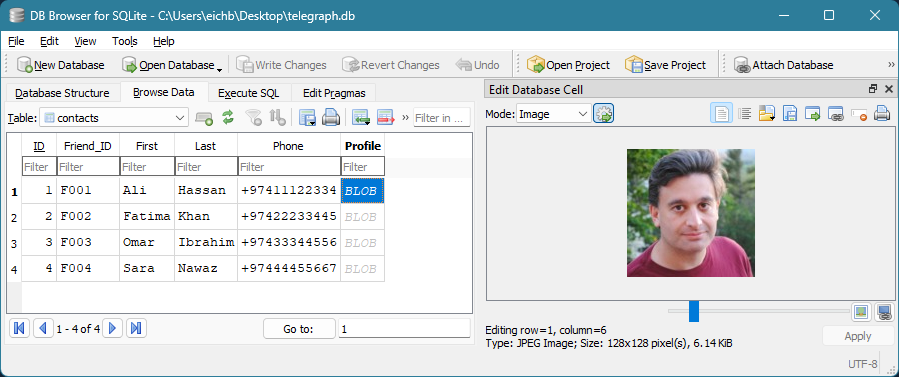The height and width of the screenshot is (377, 899).
Task: Click the clear all filters funnel icon
Action: pyautogui.click(x=253, y=118)
